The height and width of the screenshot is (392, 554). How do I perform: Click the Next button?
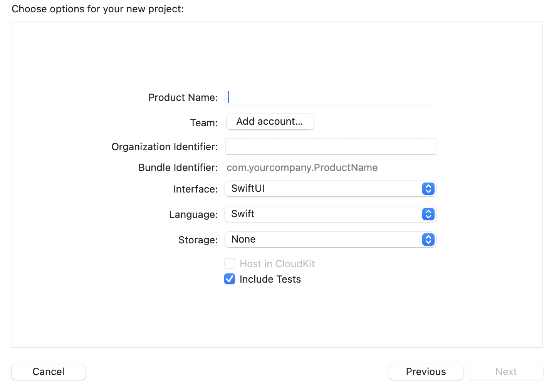coord(506,372)
